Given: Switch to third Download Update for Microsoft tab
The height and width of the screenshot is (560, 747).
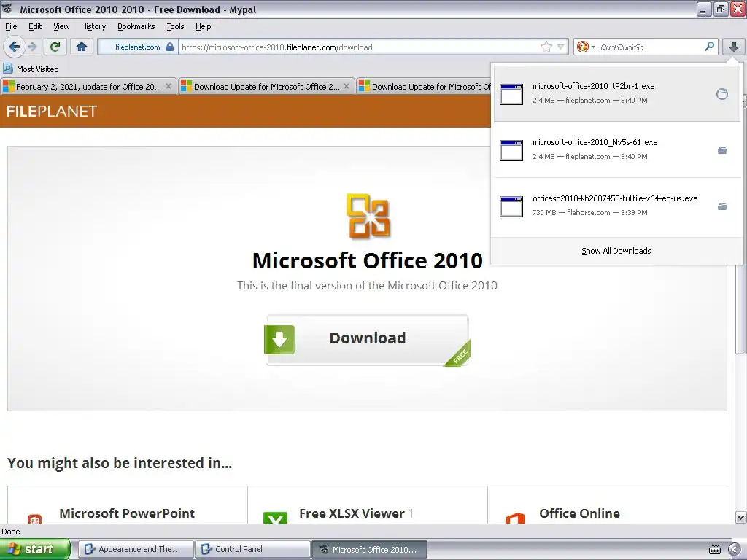Looking at the screenshot, I should pyautogui.click(x=424, y=86).
